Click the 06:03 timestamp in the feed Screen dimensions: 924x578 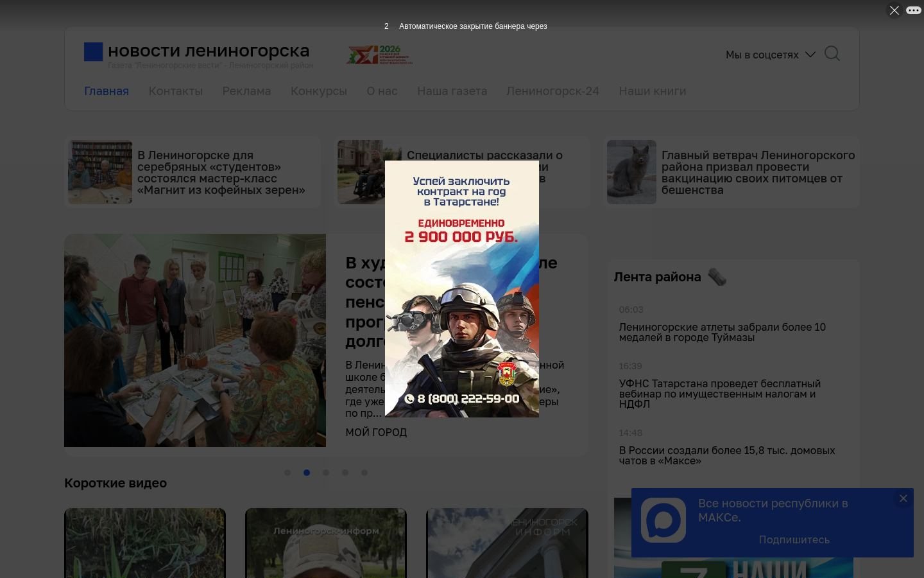point(631,310)
